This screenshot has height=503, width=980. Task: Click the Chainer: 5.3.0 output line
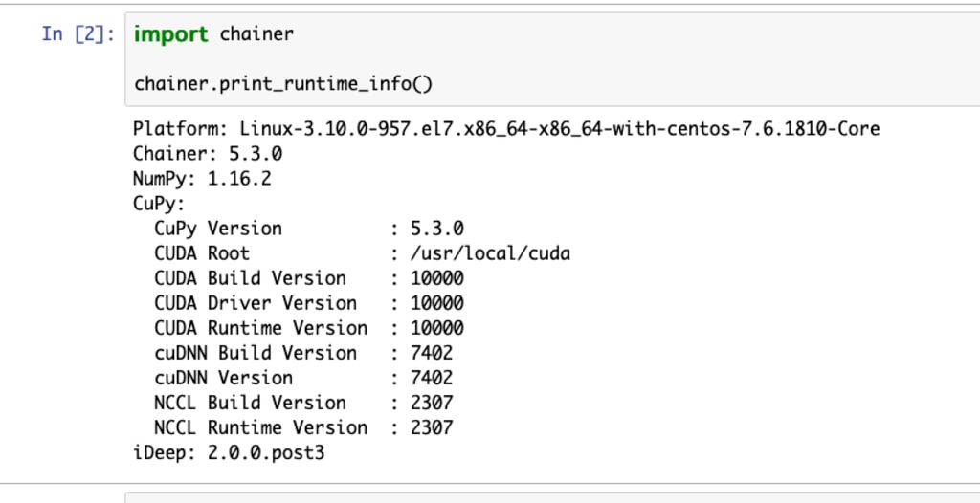pos(208,154)
